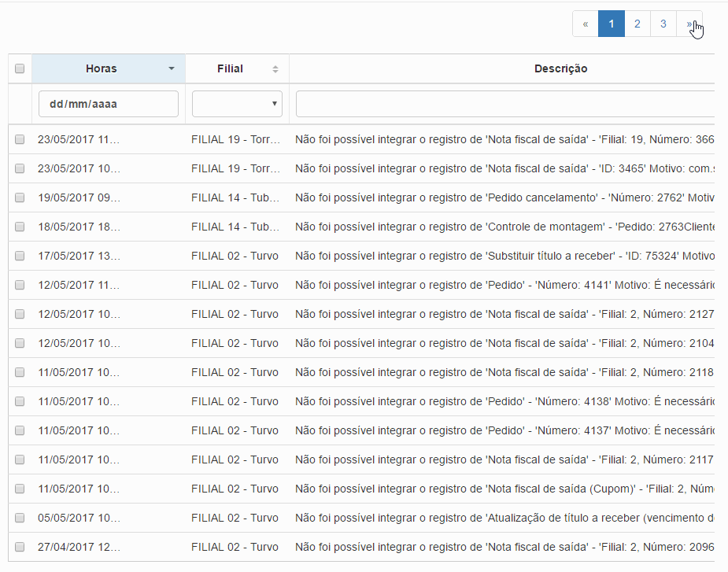
Task: Select the 19/05/2017 row checkbox
Action: [x=20, y=197]
